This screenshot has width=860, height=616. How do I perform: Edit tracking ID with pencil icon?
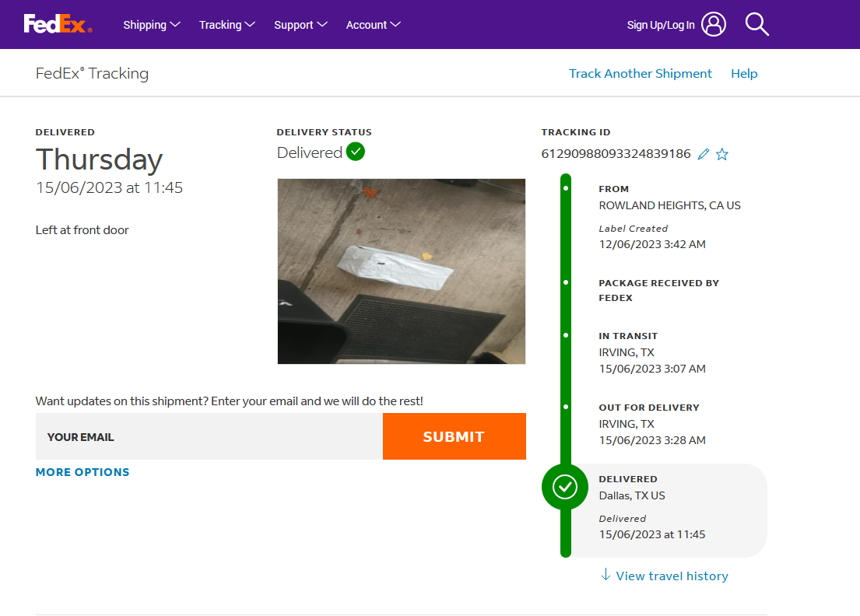(704, 154)
